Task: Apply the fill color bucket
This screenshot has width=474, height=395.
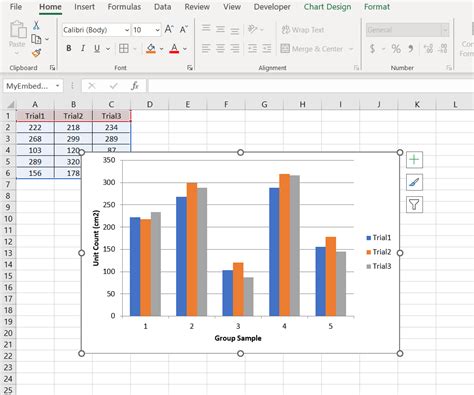Action: click(151, 49)
